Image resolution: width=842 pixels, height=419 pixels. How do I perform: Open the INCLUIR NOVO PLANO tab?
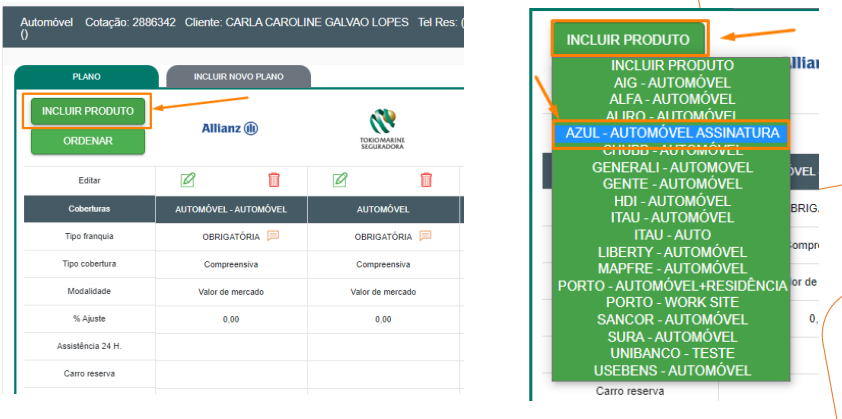pyautogui.click(x=238, y=77)
